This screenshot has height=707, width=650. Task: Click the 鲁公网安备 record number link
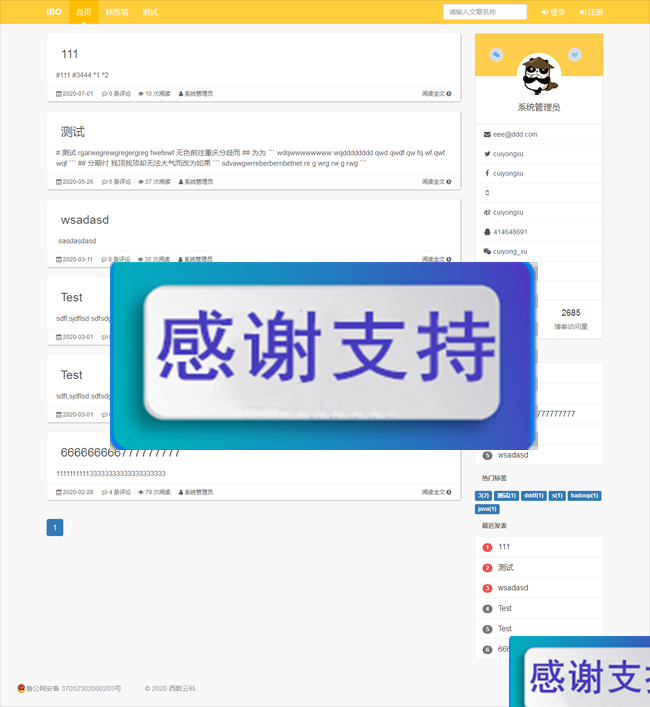pyautogui.click(x=73, y=689)
